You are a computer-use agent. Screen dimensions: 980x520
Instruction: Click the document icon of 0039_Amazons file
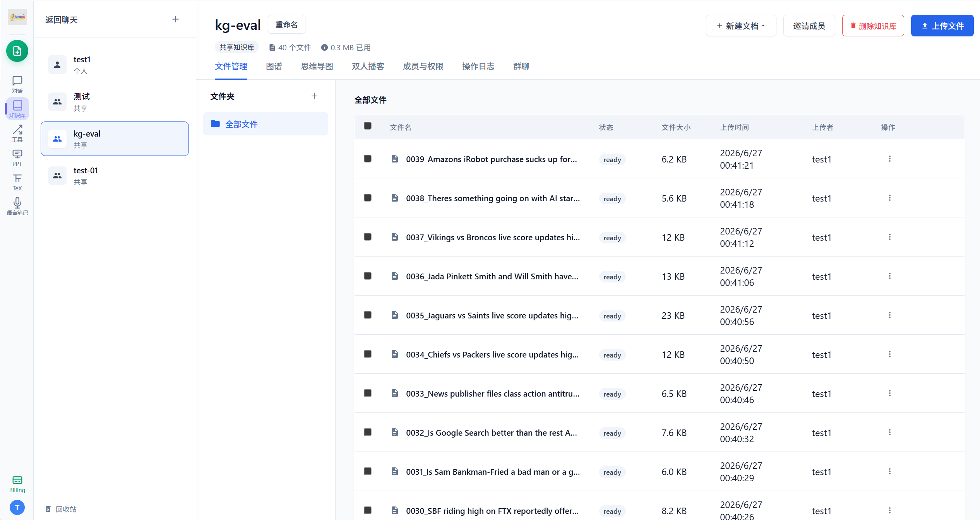[394, 159]
